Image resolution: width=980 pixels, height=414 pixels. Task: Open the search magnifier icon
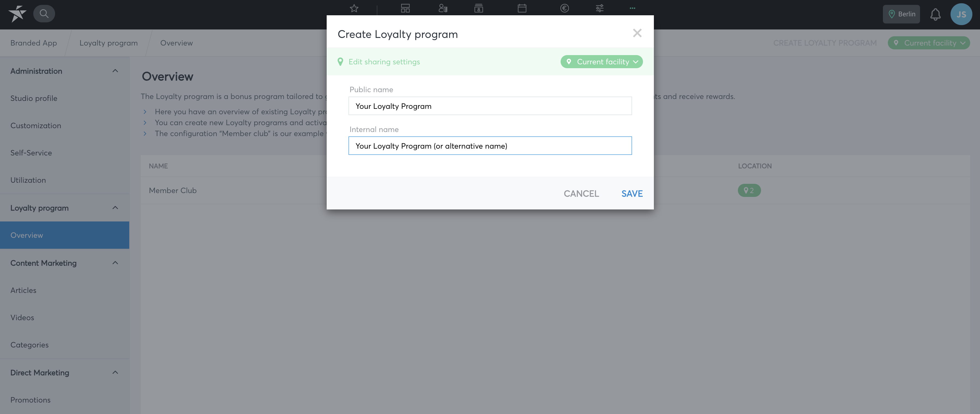pos(44,14)
